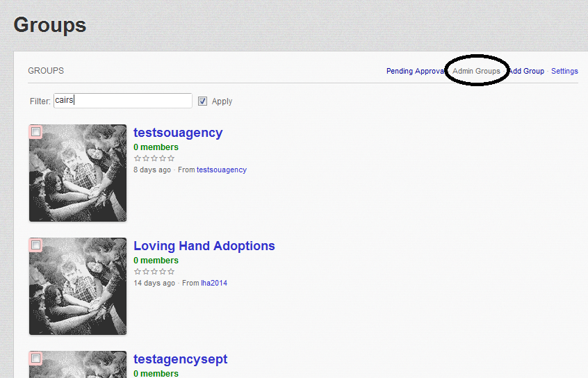The image size is (588, 378).
Task: Rate testsouagency with five stars
Action: tap(171, 158)
